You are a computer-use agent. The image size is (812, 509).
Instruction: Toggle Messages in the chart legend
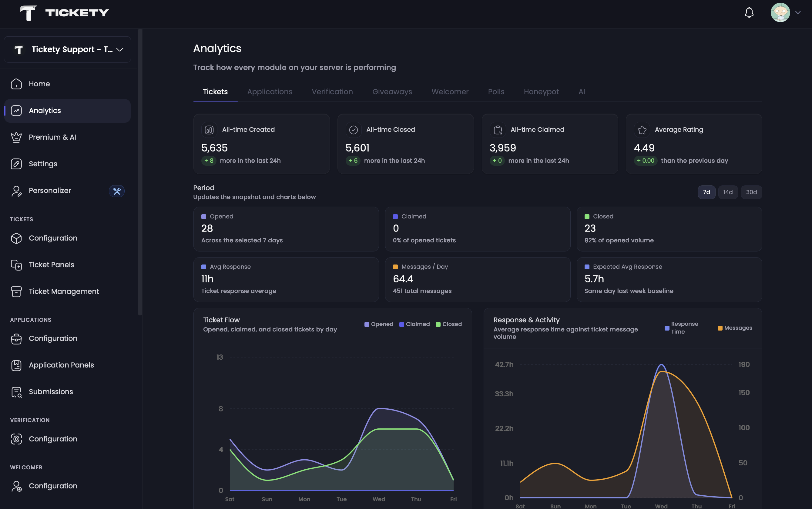[735, 328]
